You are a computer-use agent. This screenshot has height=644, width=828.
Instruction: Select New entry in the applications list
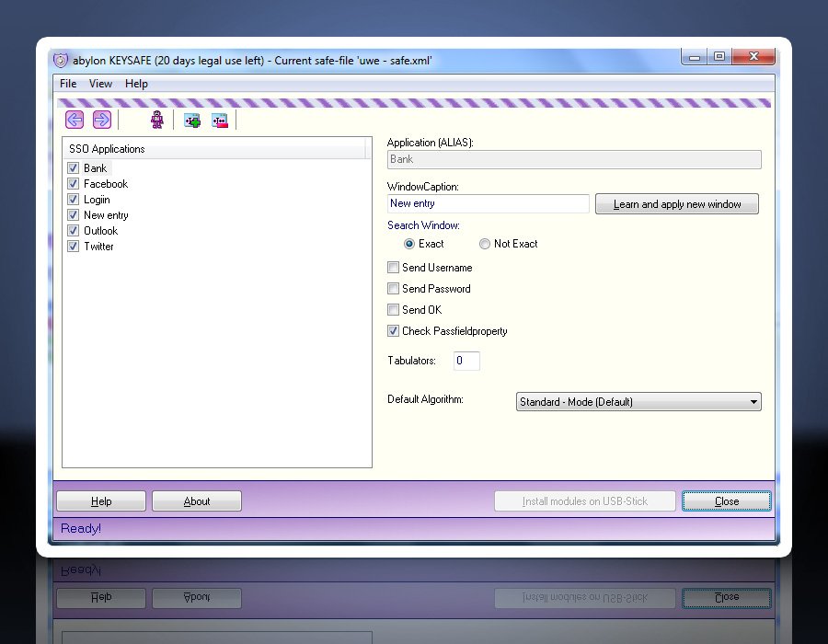tap(106, 215)
